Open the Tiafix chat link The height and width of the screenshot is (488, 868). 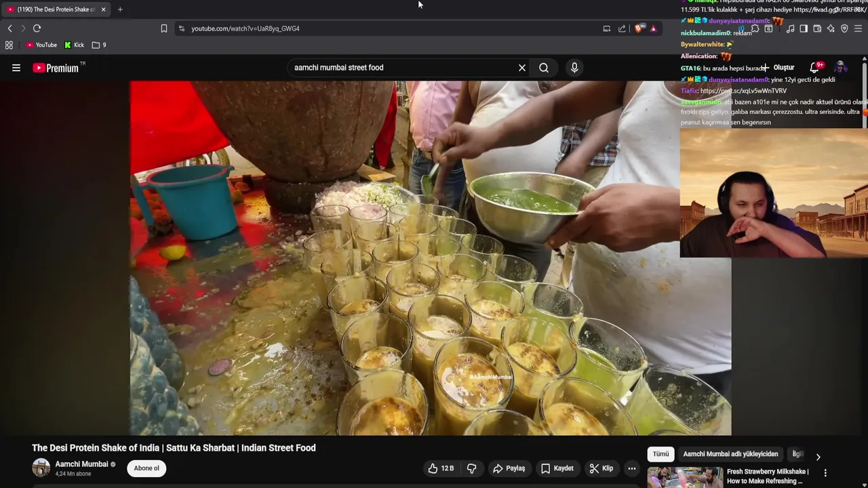pyautogui.click(x=743, y=91)
